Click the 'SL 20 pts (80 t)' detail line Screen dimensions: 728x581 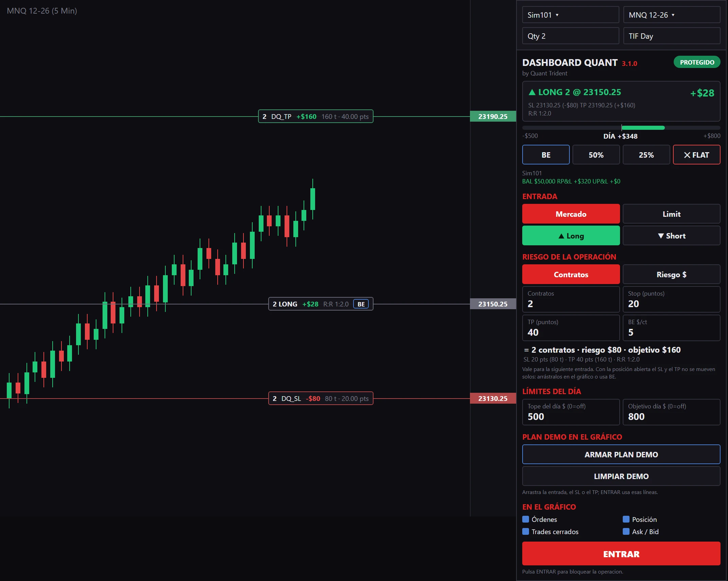click(x=581, y=359)
